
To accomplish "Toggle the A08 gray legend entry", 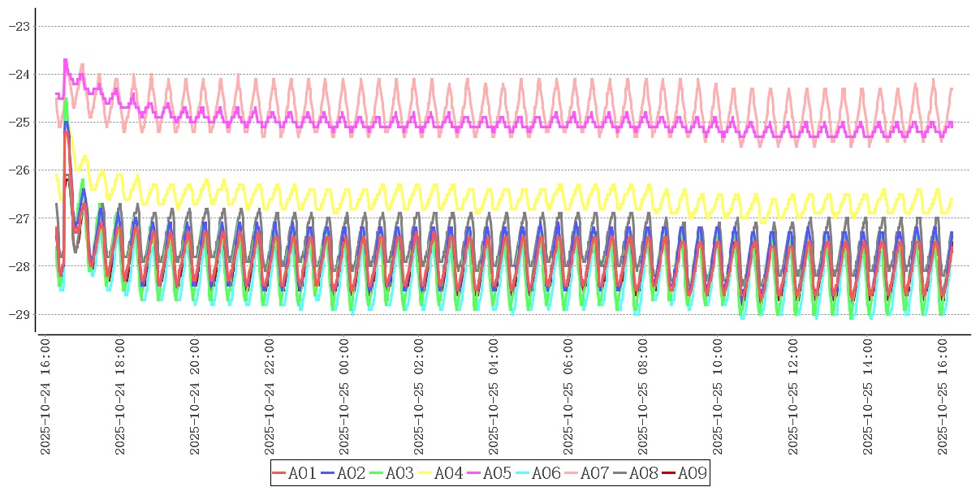I will pos(635,473).
